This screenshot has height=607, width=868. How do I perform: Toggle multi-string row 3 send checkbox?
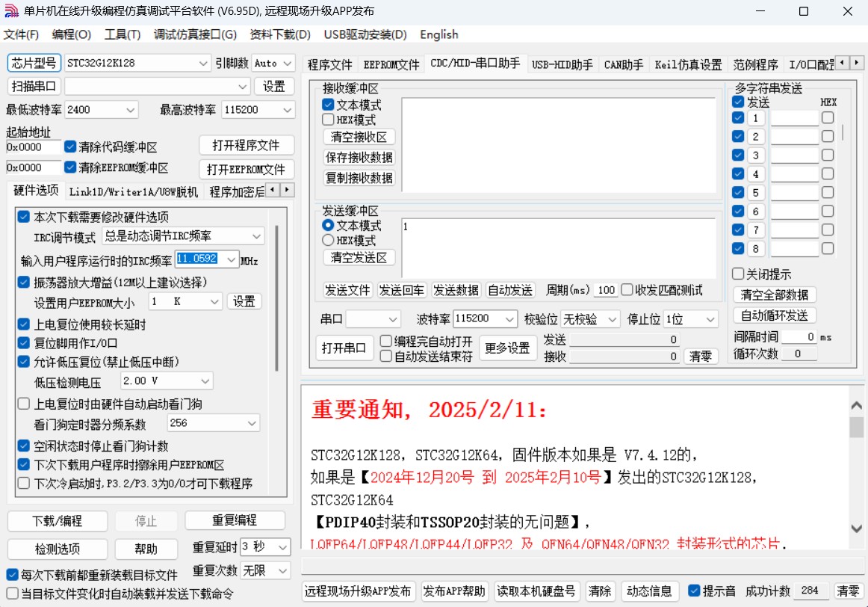coord(738,155)
